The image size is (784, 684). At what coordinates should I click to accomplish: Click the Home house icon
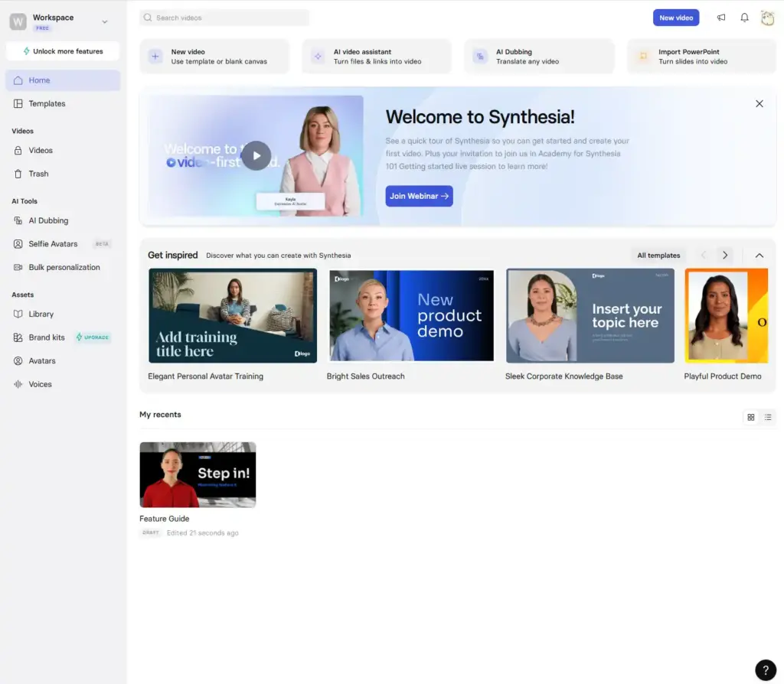click(18, 80)
